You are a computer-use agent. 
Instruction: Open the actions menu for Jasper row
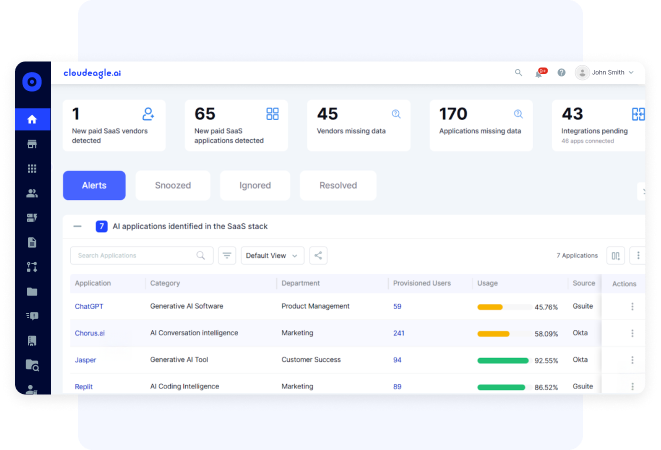632,360
